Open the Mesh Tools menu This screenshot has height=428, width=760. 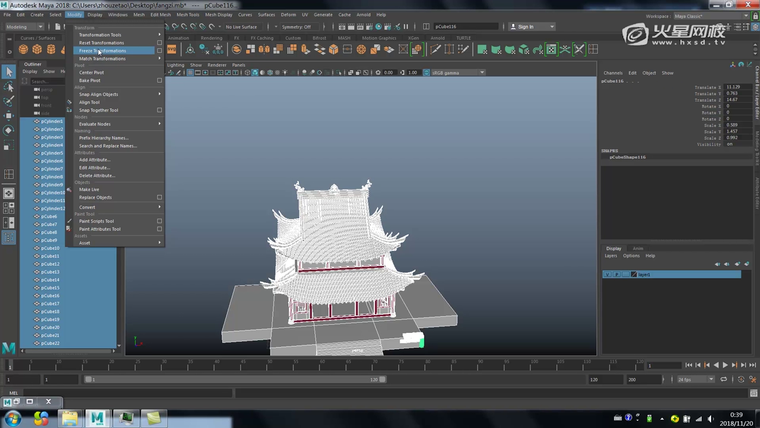coord(186,15)
